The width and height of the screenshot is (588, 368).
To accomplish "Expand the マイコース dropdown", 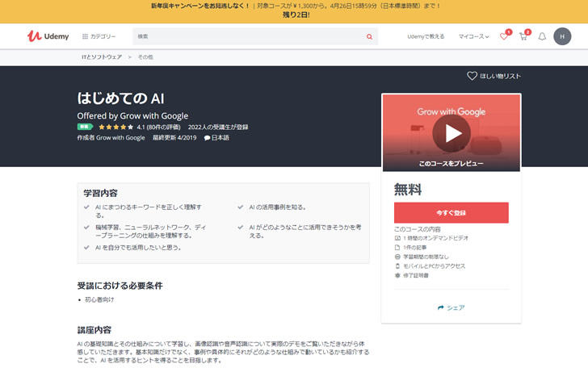I will pos(473,36).
